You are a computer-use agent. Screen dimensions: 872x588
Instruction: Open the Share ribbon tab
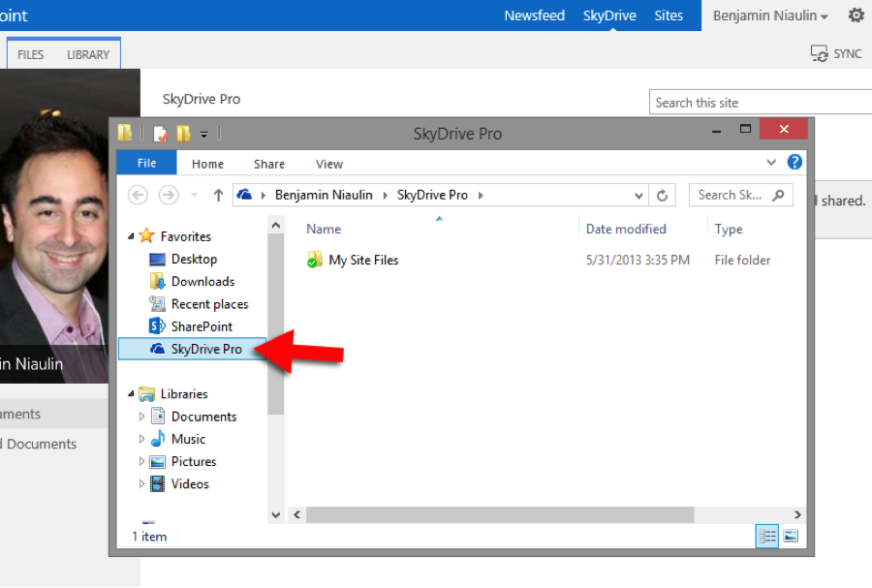tap(269, 164)
